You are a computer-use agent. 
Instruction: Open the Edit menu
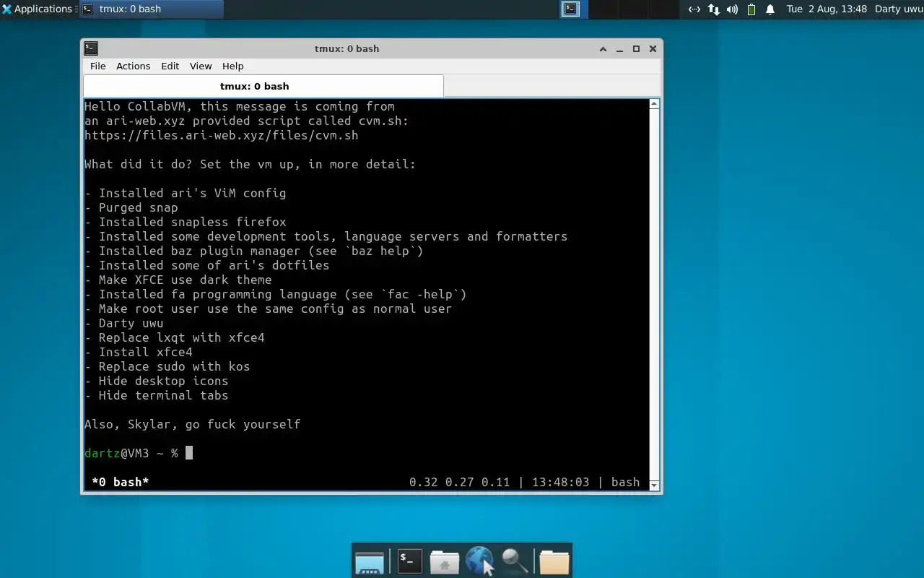[170, 66]
